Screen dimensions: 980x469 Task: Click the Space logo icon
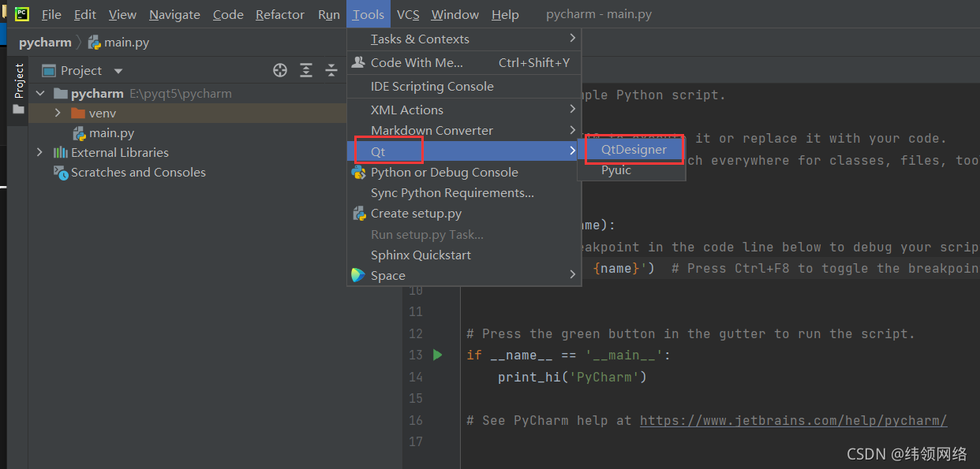(358, 275)
